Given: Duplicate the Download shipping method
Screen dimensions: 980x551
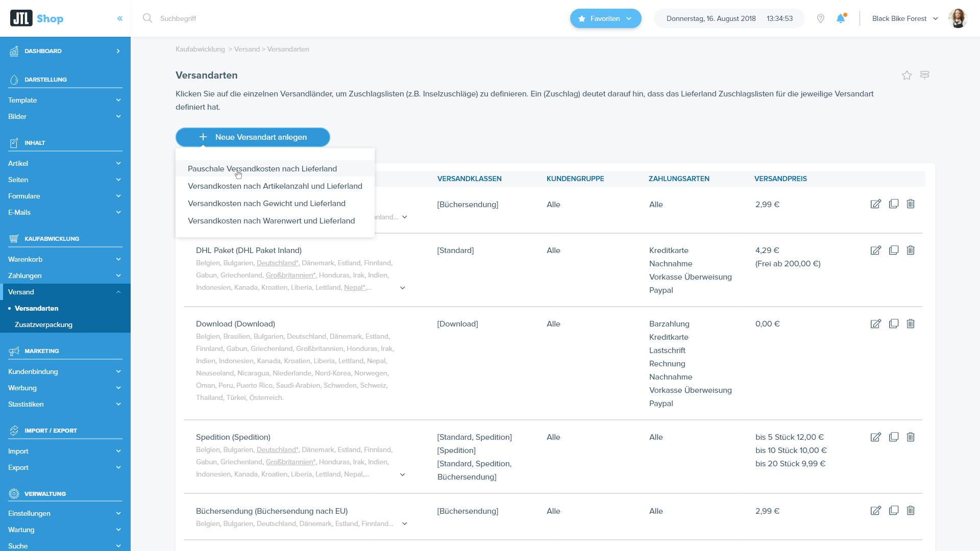Looking at the screenshot, I should pos(894,323).
